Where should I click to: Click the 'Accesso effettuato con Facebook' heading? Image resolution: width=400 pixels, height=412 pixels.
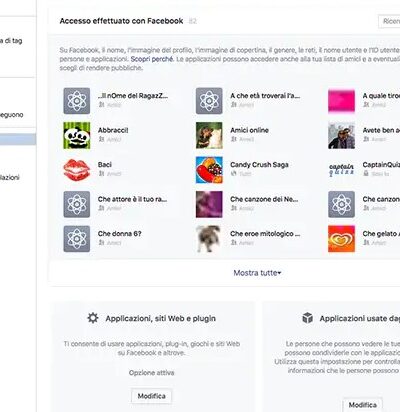pyautogui.click(x=121, y=21)
